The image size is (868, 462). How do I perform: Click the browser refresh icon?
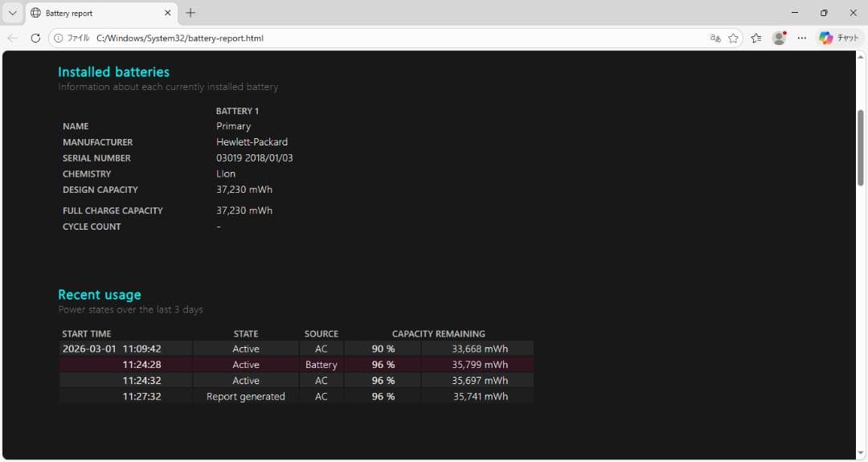[x=35, y=38]
